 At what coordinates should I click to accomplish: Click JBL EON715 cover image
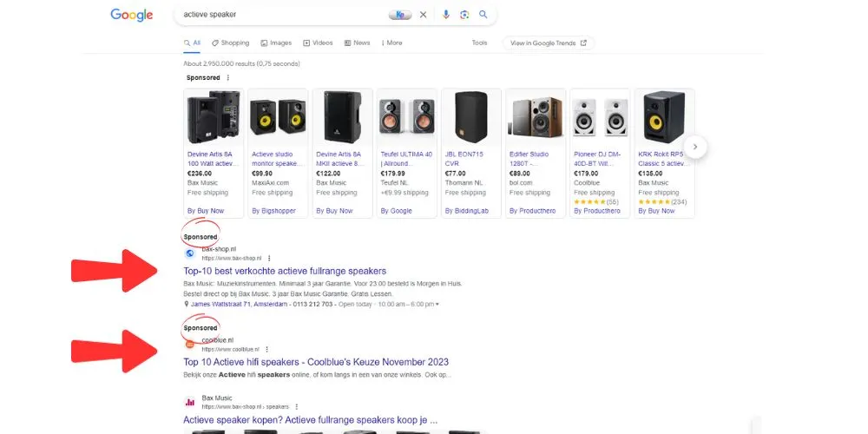(471, 117)
